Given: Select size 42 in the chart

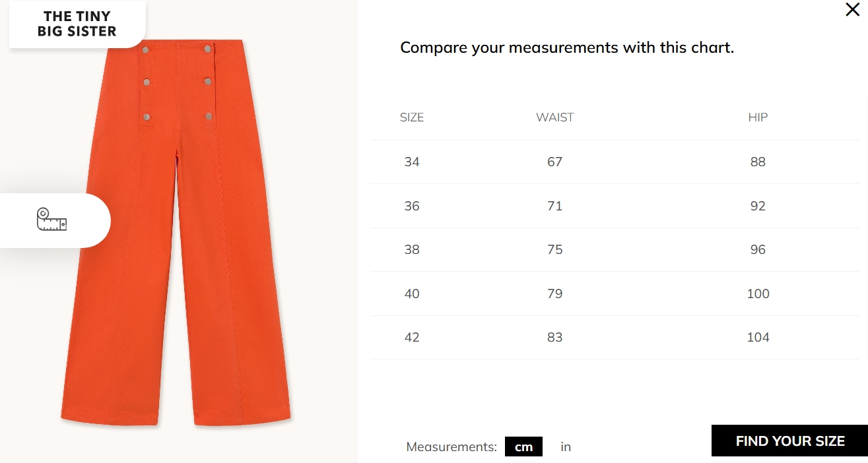Looking at the screenshot, I should click(x=412, y=337).
